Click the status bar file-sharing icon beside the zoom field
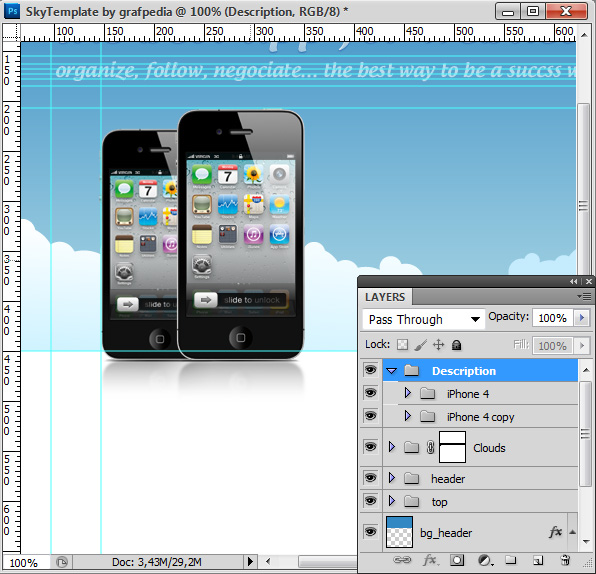This screenshot has width=596, height=574. (62, 561)
